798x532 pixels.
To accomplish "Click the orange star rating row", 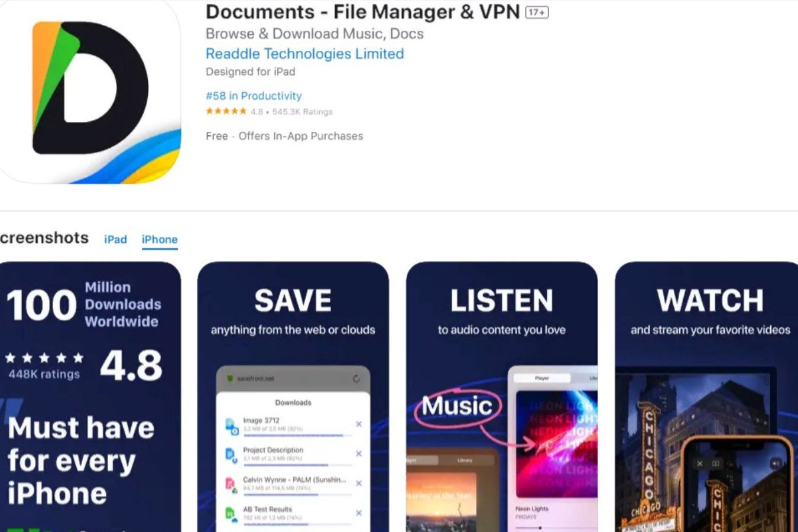I will tap(226, 111).
